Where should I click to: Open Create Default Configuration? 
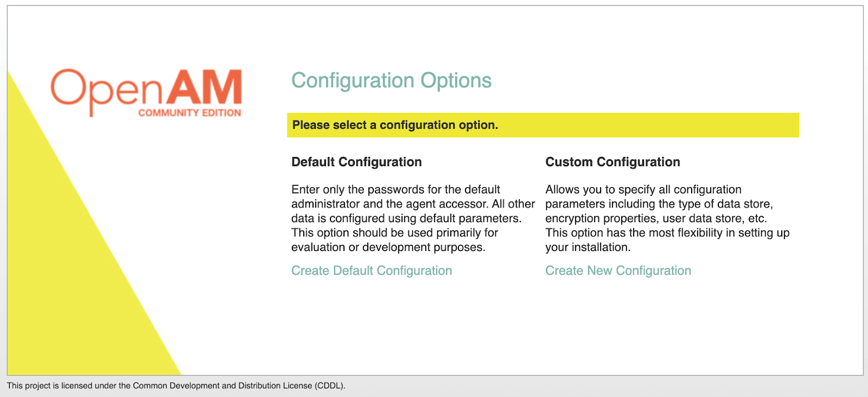(372, 270)
